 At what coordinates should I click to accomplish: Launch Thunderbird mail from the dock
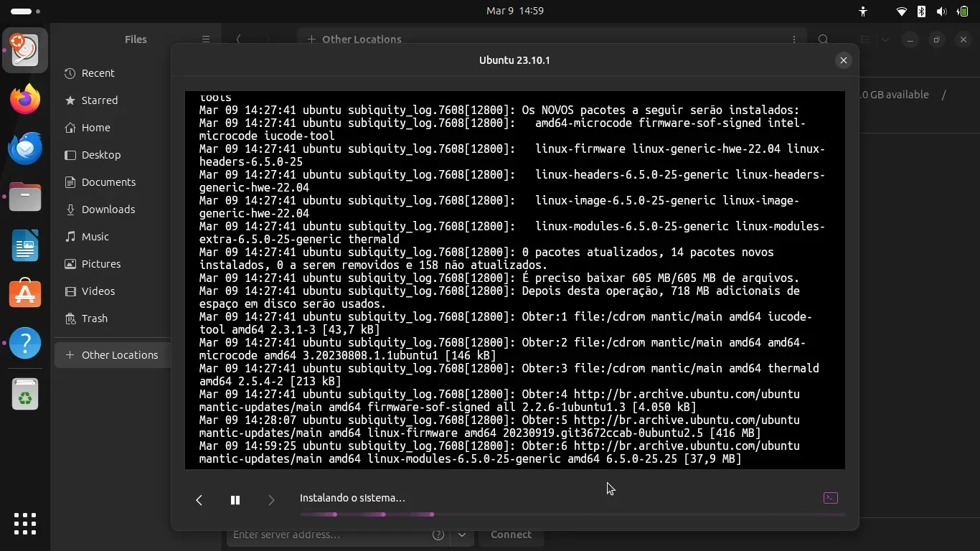tap(25, 148)
